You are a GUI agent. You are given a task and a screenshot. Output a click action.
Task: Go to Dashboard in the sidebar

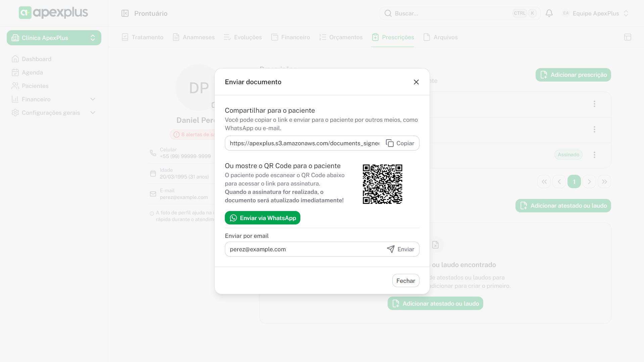click(x=37, y=59)
